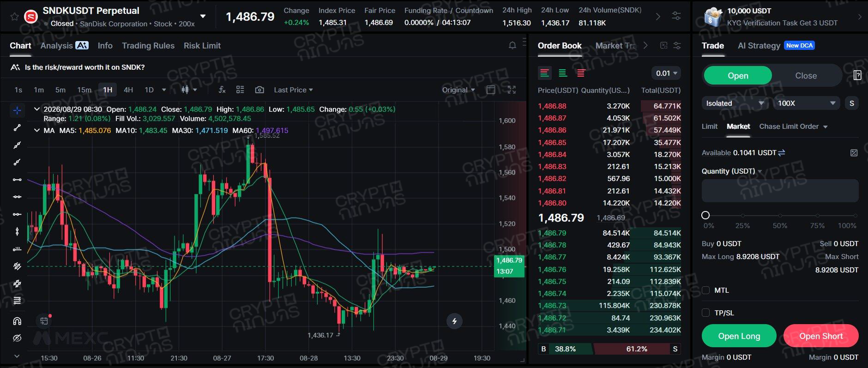Click the chart panel layout window icon
This screenshot has height=368, width=868.
tap(491, 90)
